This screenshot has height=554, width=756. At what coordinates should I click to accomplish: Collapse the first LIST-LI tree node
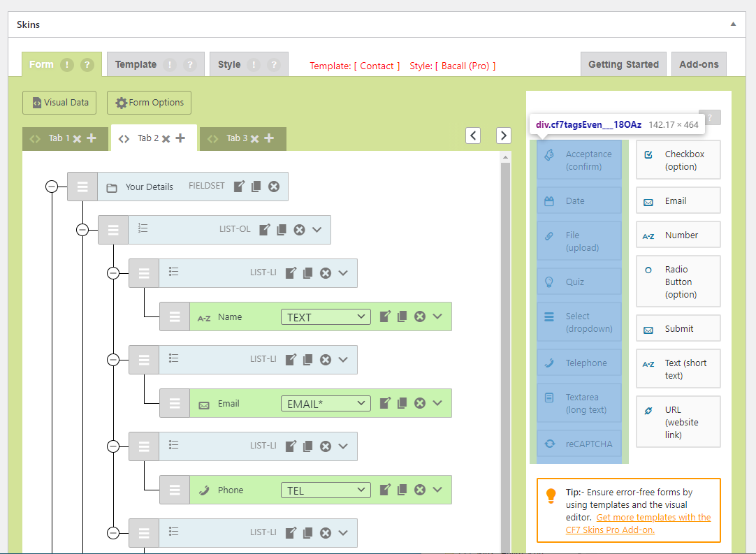pyautogui.click(x=113, y=273)
